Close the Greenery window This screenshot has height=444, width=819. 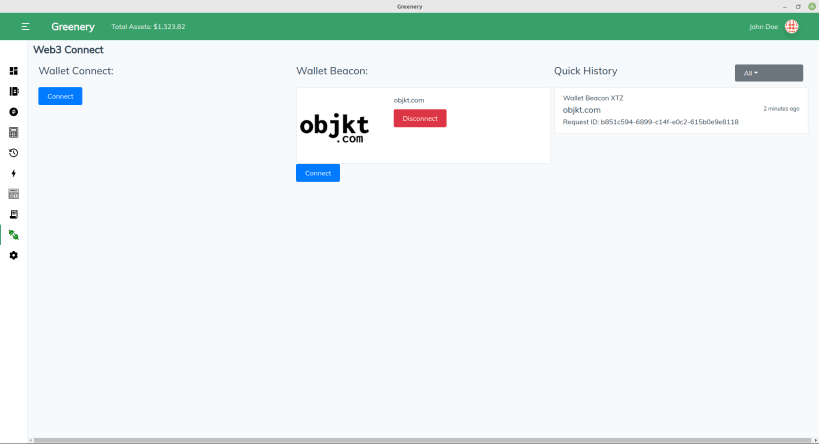coord(812,7)
